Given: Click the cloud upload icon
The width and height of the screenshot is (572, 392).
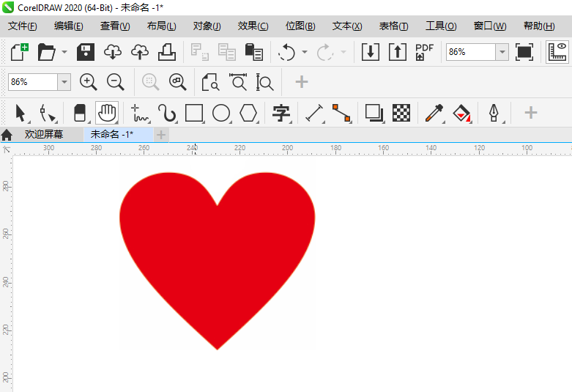Looking at the screenshot, I should click(140, 52).
